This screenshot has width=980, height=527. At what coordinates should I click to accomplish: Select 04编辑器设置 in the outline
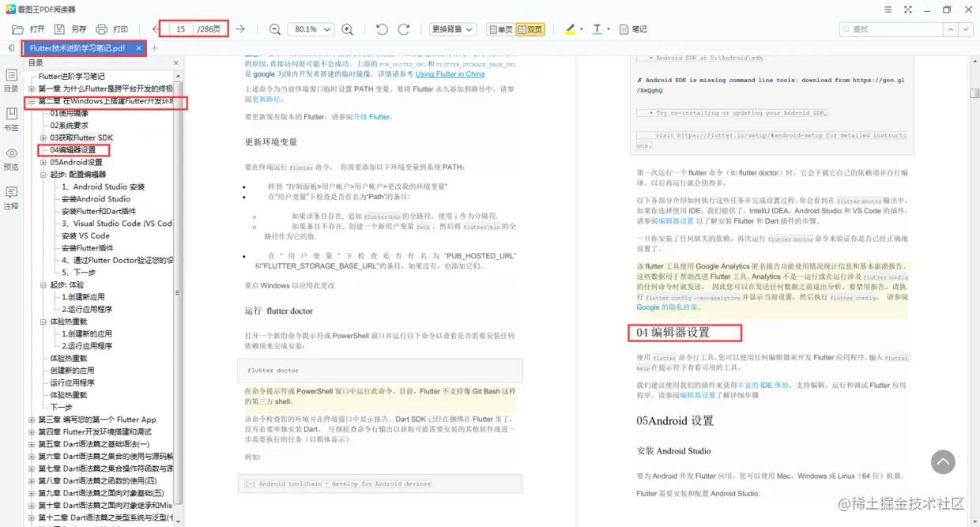(73, 150)
